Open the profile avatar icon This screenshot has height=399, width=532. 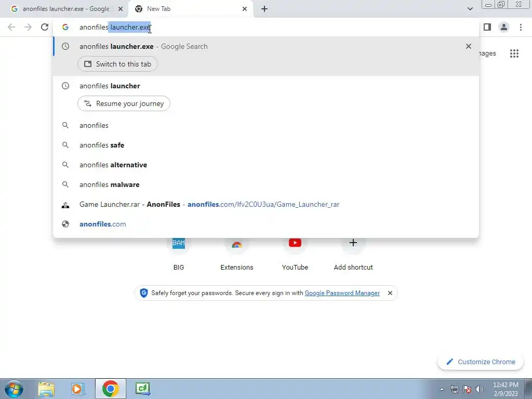coord(504,27)
